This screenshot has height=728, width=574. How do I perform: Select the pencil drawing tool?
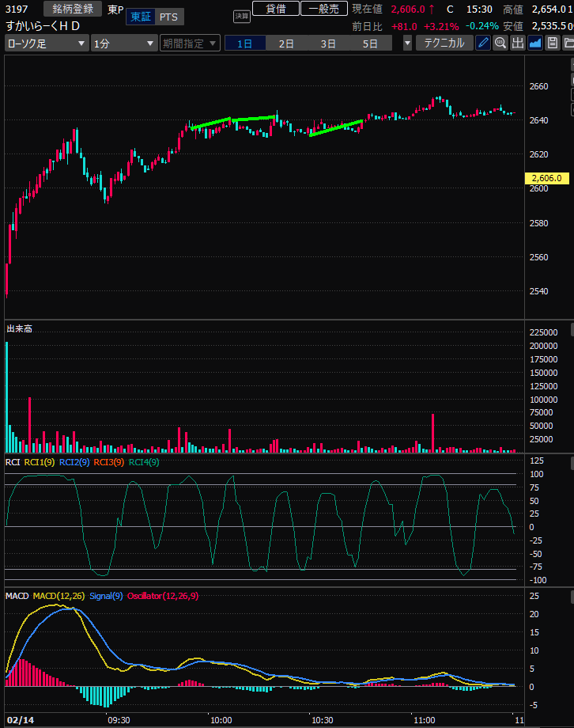pos(483,43)
